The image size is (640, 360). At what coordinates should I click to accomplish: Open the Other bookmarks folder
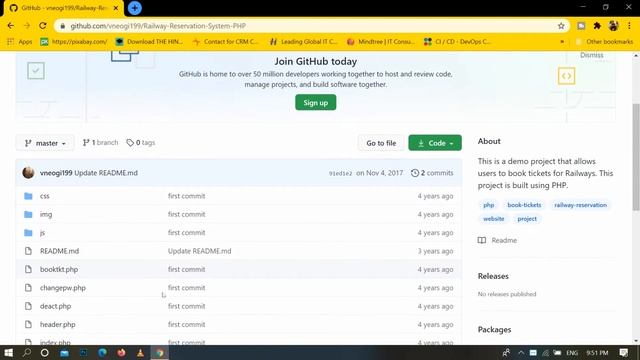604,42
